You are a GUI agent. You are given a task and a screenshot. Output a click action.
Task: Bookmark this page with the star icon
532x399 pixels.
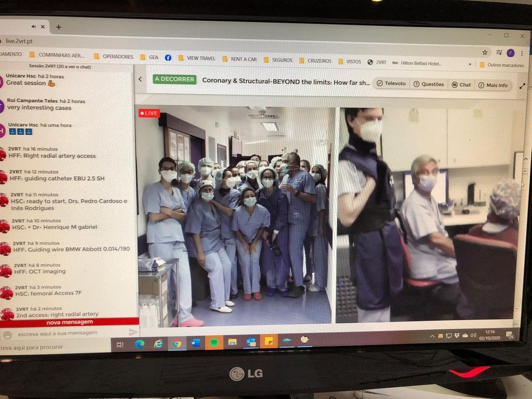[x=485, y=52]
